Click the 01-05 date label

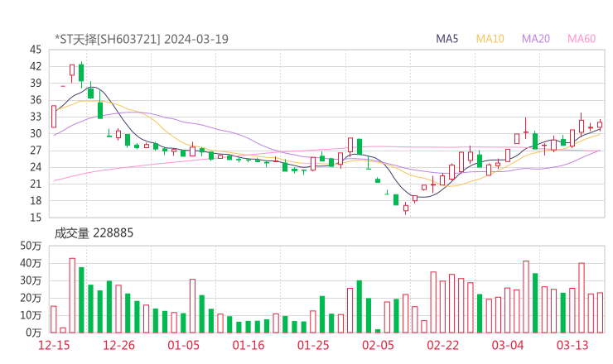click(x=183, y=345)
